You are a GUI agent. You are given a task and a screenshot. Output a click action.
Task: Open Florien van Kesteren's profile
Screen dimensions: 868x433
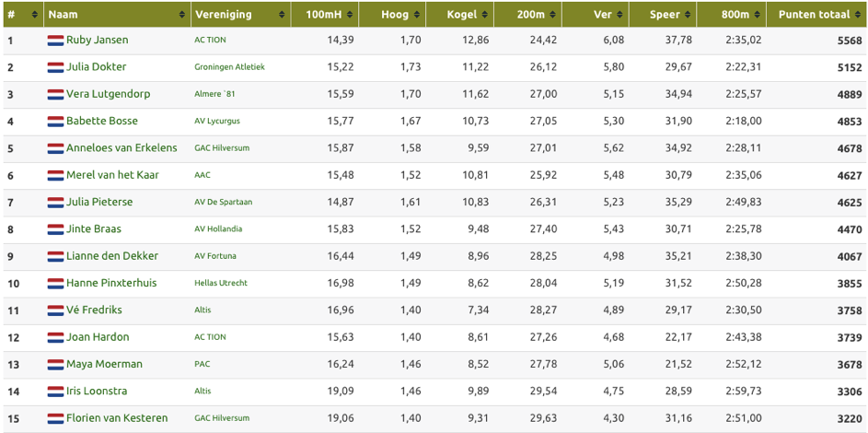(117, 418)
